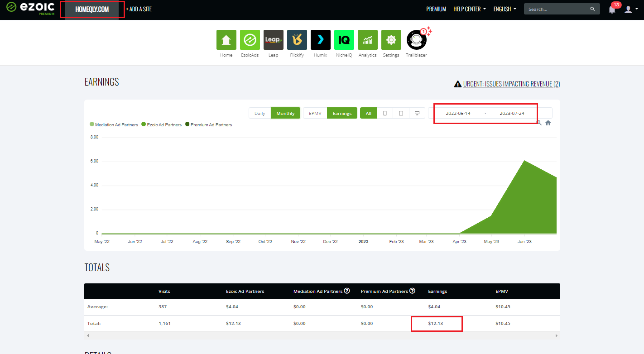Show Earnings metric in chart
This screenshot has width=644, height=354.
342,113
